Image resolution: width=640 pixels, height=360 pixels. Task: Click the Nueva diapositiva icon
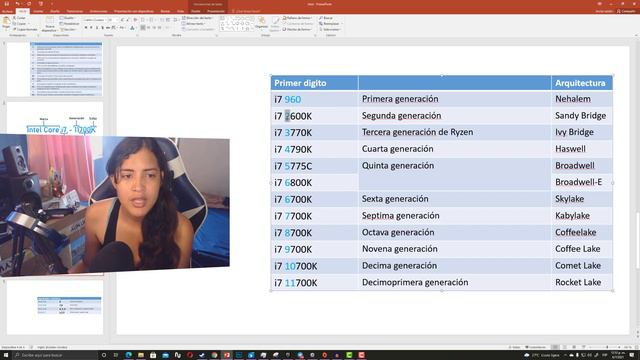[x=49, y=20]
